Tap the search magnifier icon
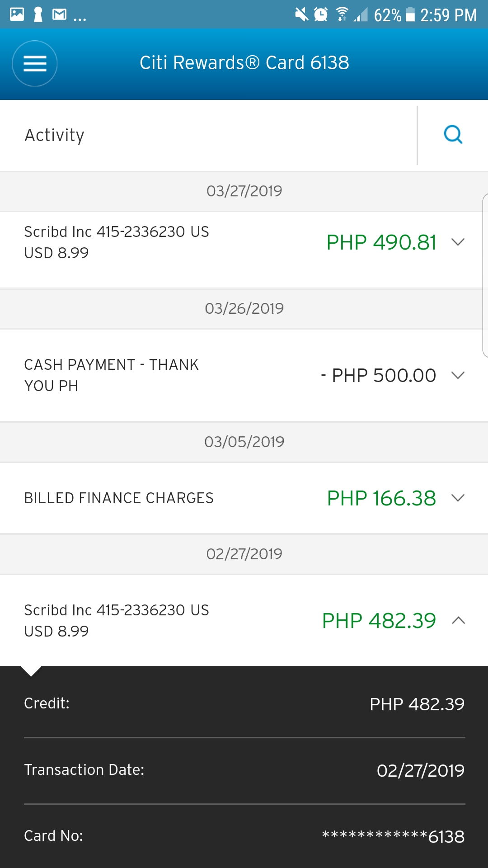 coord(453,135)
